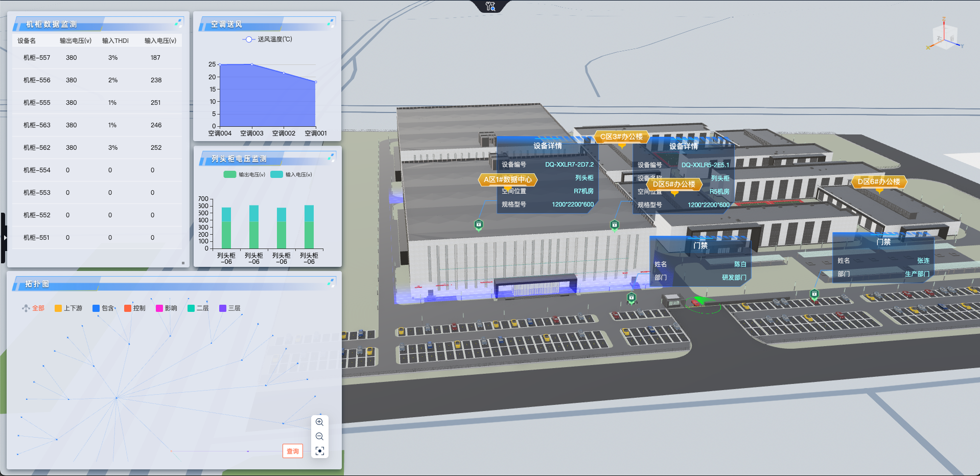
Task: Toggle the 控制 legend filter
Action: click(135, 308)
